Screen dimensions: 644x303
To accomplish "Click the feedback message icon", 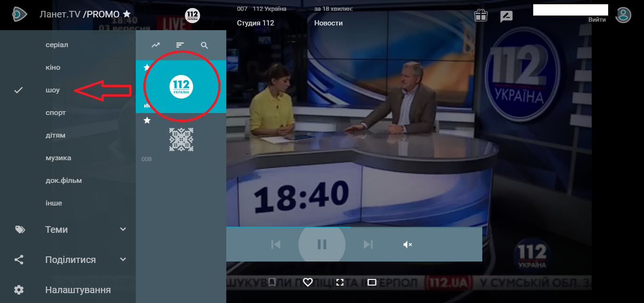I will coord(506,16).
